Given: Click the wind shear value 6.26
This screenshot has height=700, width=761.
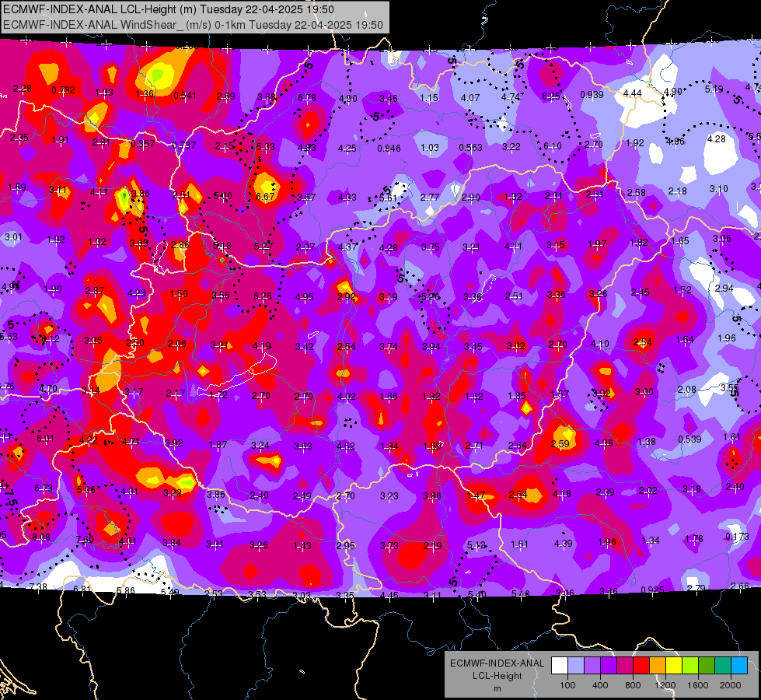Looking at the screenshot, I should [x=263, y=296].
